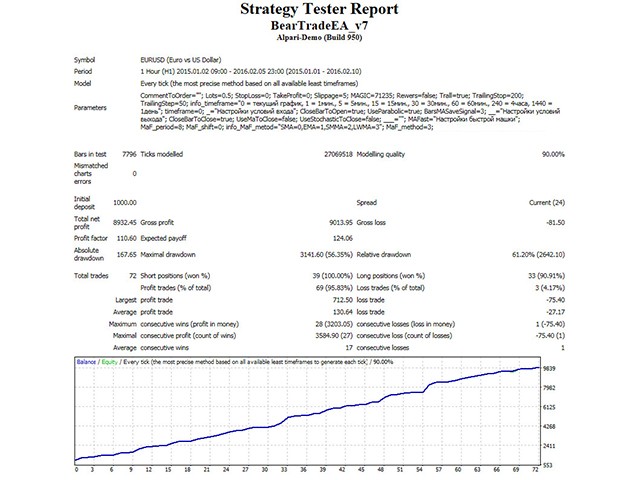This screenshot has height=480, width=640.
Task: Select the Every tick model description
Action: pos(249,84)
